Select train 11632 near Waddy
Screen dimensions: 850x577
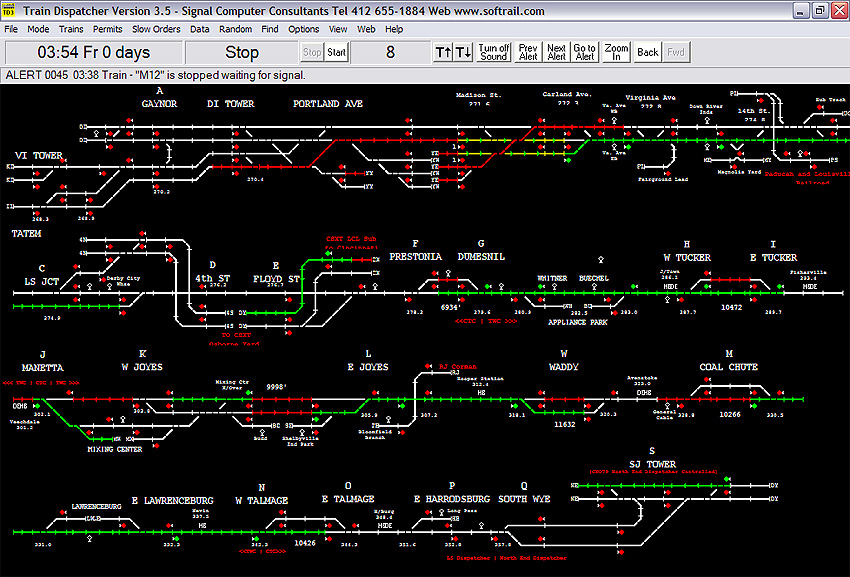click(565, 424)
